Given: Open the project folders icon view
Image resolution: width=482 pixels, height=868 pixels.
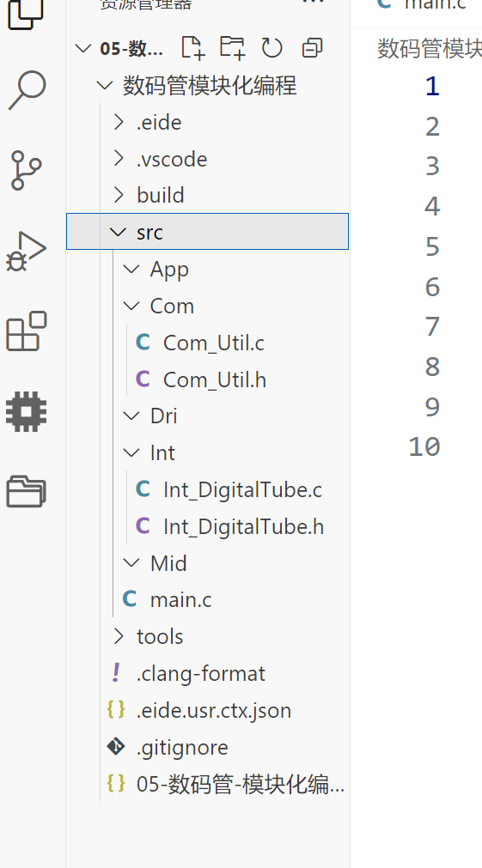Looking at the screenshot, I should [x=26, y=492].
